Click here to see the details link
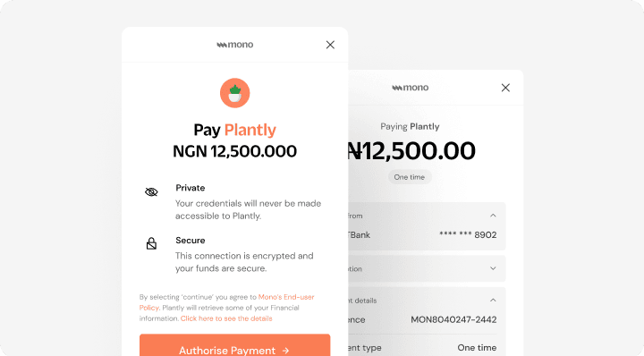 (226, 318)
